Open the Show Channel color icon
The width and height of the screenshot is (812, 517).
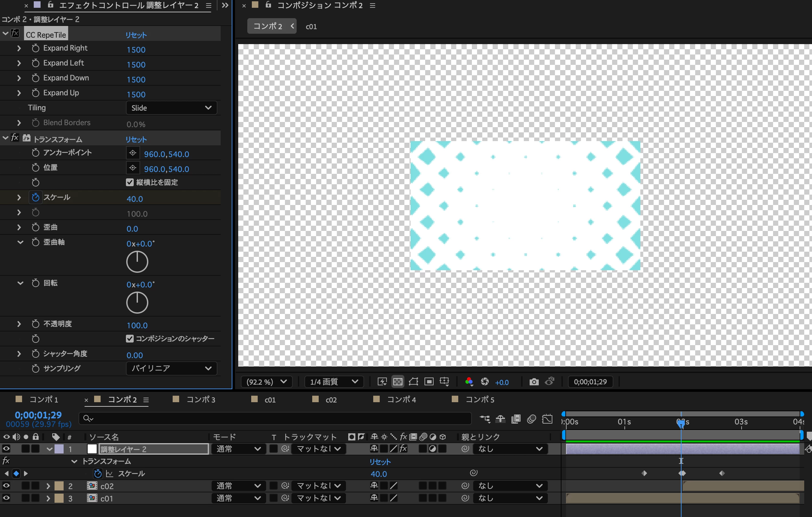coord(469,381)
